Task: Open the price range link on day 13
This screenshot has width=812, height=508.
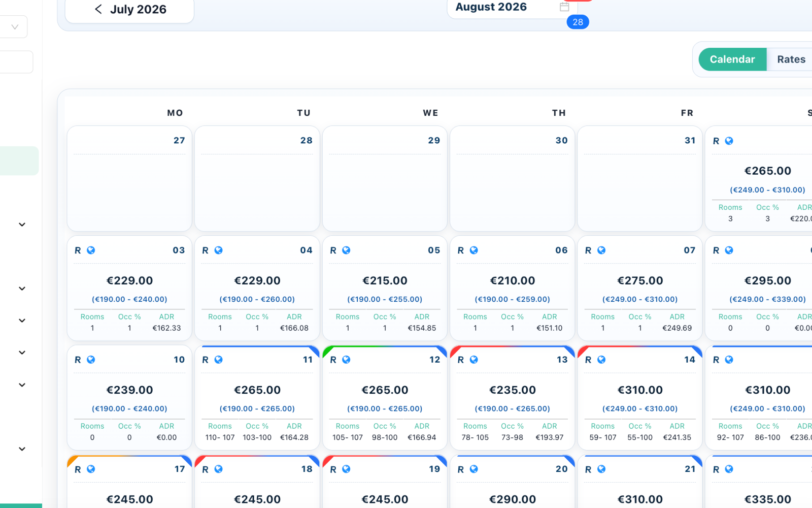Action: [x=512, y=408]
